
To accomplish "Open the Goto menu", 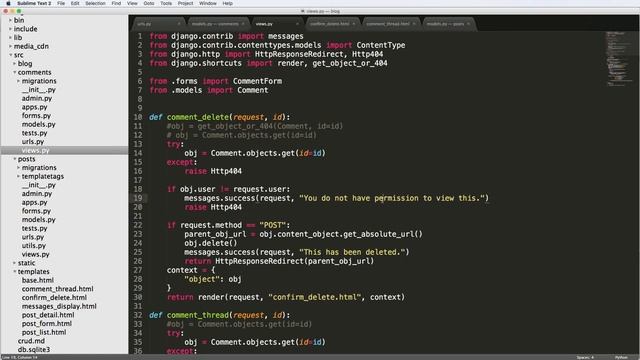I will pyautogui.click(x=149, y=3).
